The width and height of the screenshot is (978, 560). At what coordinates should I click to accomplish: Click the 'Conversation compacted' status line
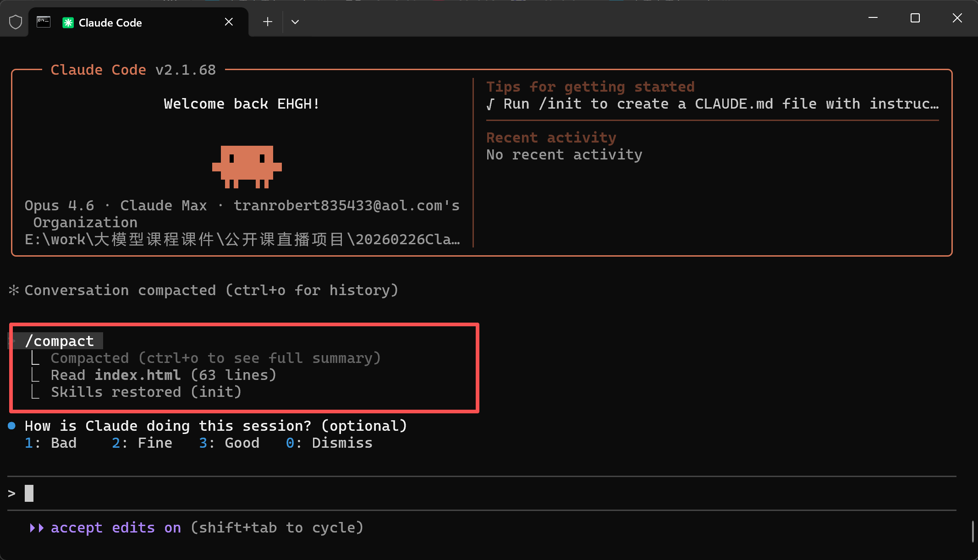tap(211, 291)
